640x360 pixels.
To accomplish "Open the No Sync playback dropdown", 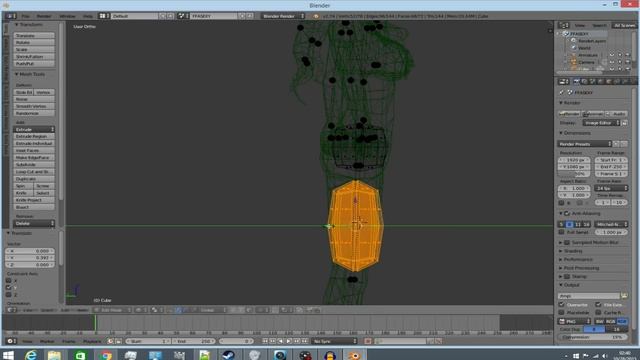I will point(335,341).
